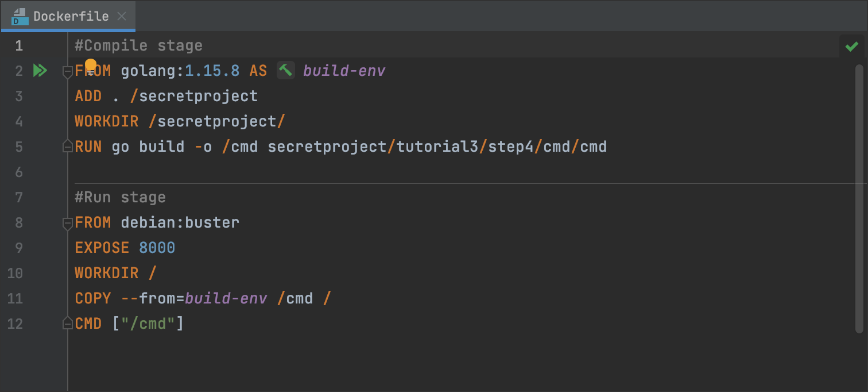This screenshot has height=392, width=868.
Task: Click 'ADD' keyword on line 3
Action: pos(88,96)
